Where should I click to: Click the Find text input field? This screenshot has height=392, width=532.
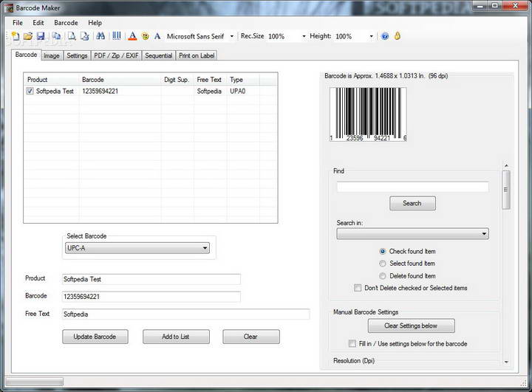(x=412, y=188)
